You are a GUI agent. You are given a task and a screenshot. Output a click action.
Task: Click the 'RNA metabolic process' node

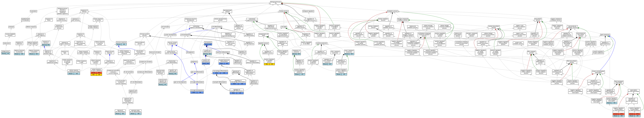(x=532, y=52)
